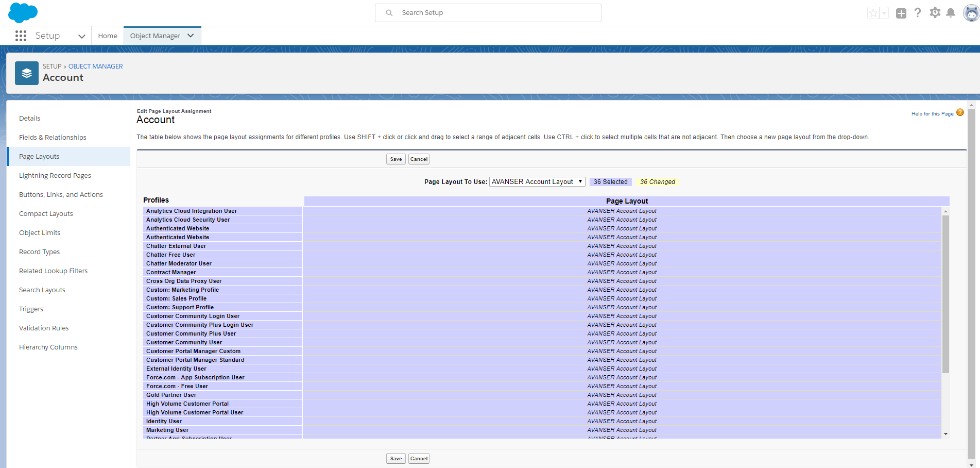This screenshot has height=468, width=980.
Task: Click the OBJECT MANAGER breadcrumb link
Action: 96,66
